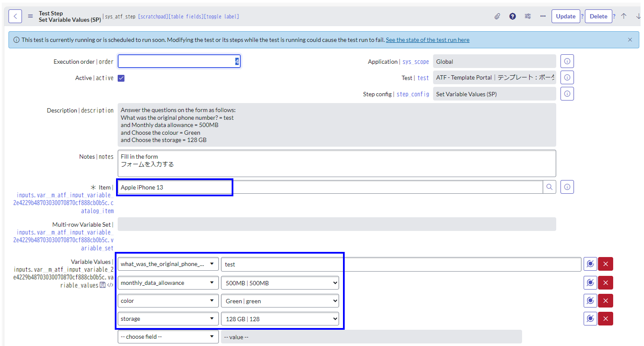Toggle the Active checkbox
Image resolution: width=644 pixels, height=346 pixels.
pos(121,78)
